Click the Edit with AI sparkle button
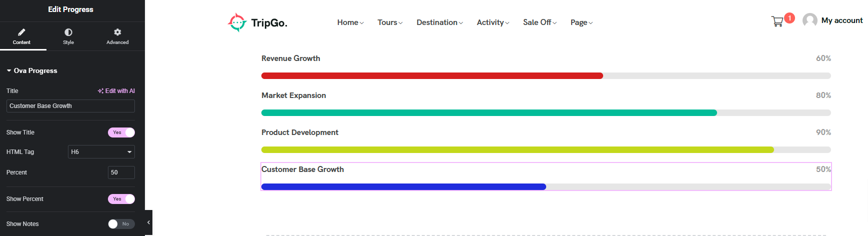The height and width of the screenshot is (236, 868). (116, 91)
